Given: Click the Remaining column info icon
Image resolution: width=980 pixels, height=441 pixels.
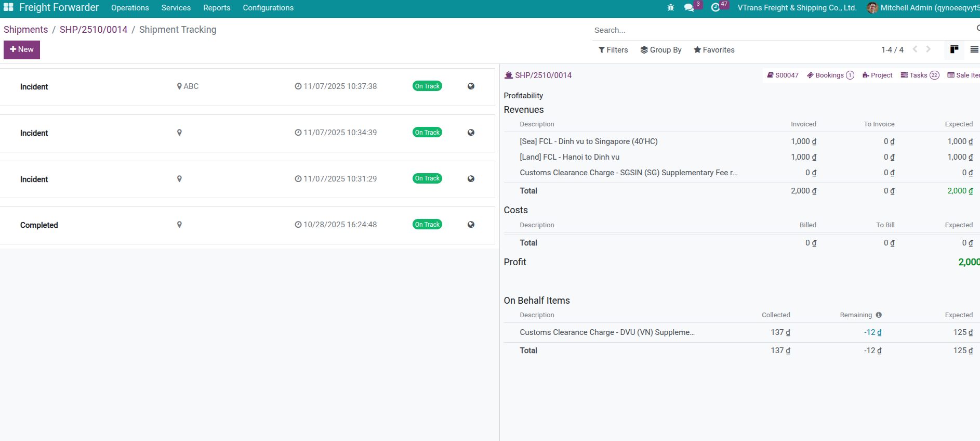Looking at the screenshot, I should click(x=879, y=315).
